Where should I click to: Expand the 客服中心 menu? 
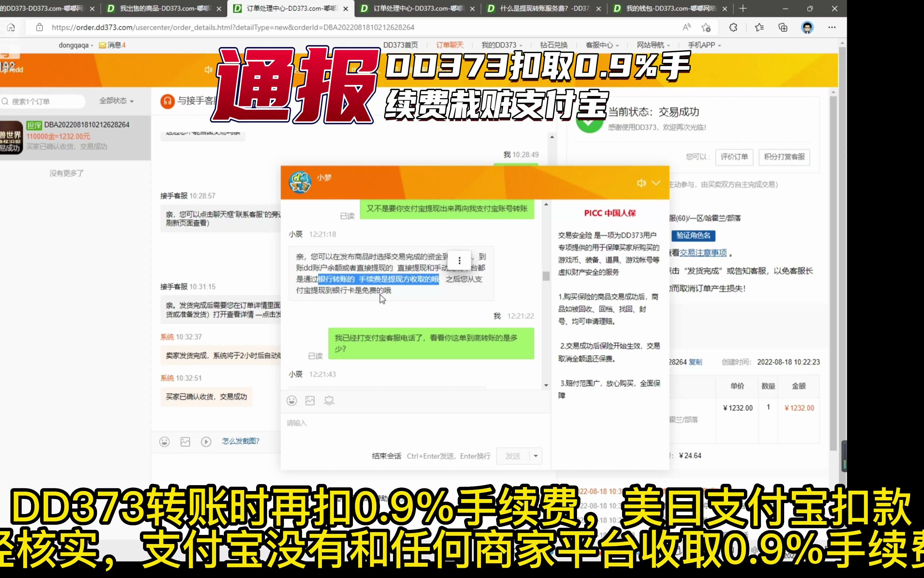point(602,45)
